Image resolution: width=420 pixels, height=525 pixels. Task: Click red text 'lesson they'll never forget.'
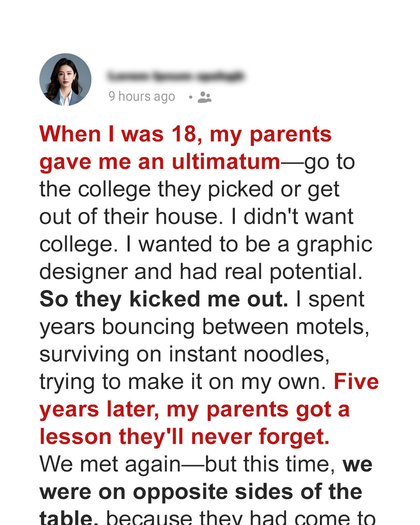pos(185,437)
